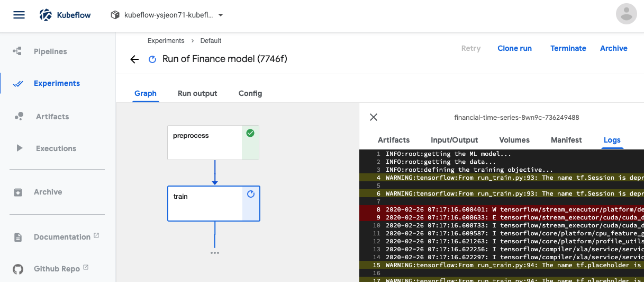644x282 pixels.
Task: Click the Archive button in the run toolbar
Action: click(614, 48)
